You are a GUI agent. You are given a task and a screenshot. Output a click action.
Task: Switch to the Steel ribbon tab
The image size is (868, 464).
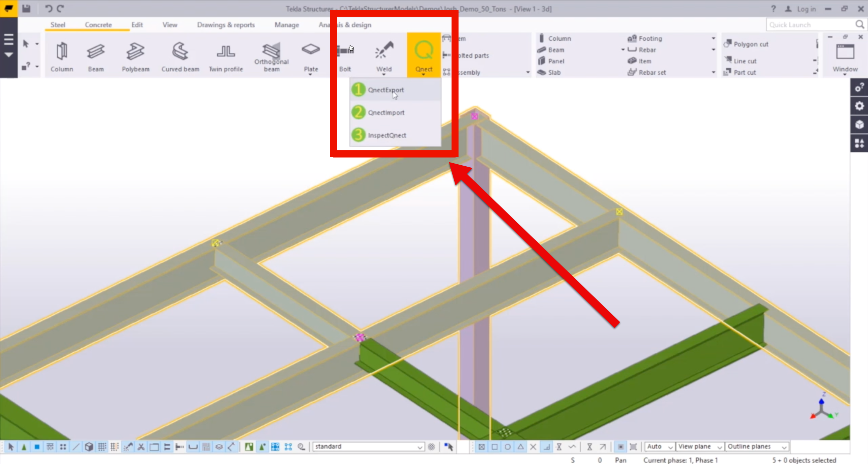coord(58,25)
